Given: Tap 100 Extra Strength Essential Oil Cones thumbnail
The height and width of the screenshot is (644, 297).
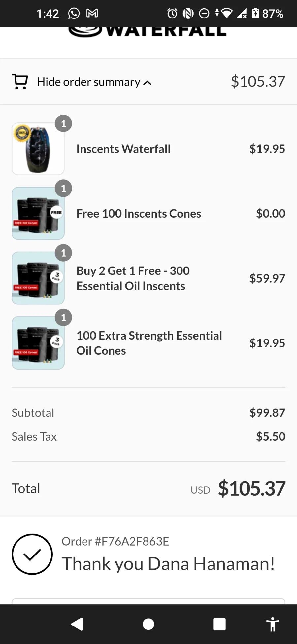Looking at the screenshot, I should (x=38, y=343).
